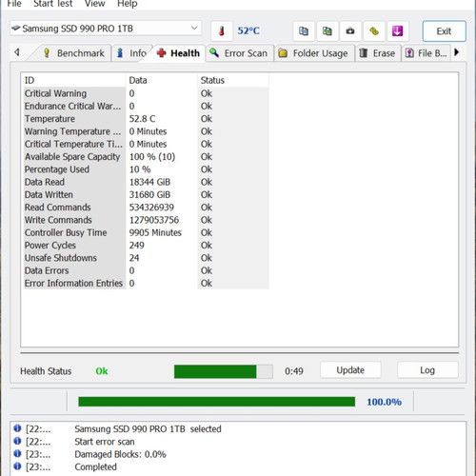Viewport: 476px width, 476px height.
Task: Switch to the Error Scan tab
Action: pyautogui.click(x=239, y=53)
